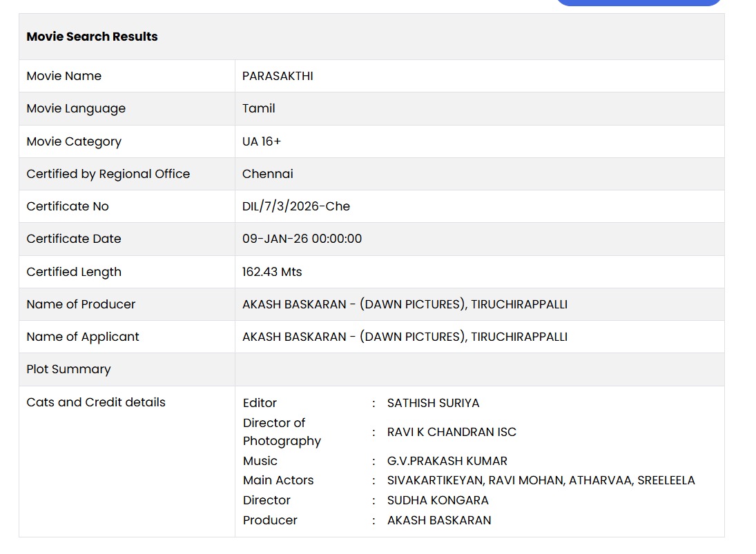Select 'AKASH BASKARAN' in Producer credit row
Image resolution: width=756 pixels, height=554 pixels.
438,521
